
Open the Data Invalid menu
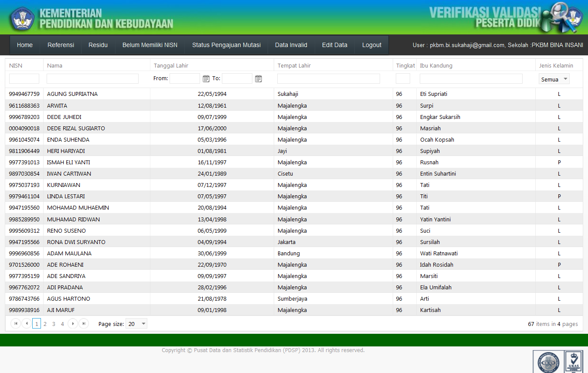291,45
